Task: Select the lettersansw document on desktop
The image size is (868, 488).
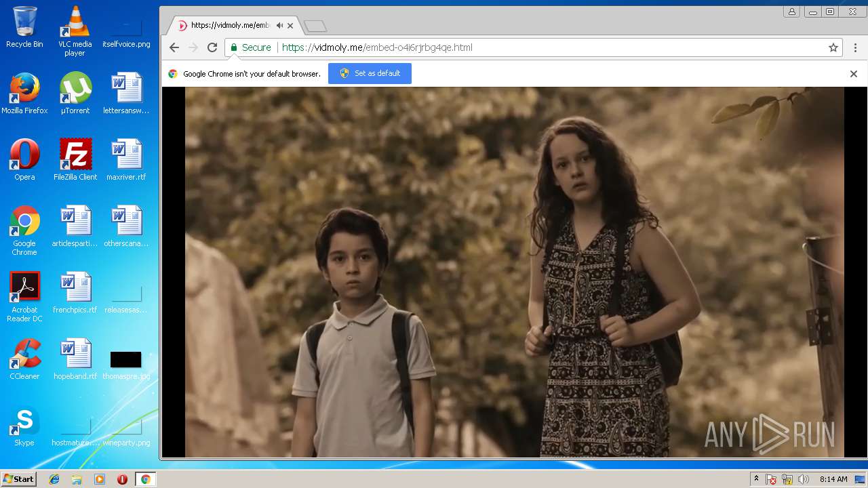Action: (126, 94)
